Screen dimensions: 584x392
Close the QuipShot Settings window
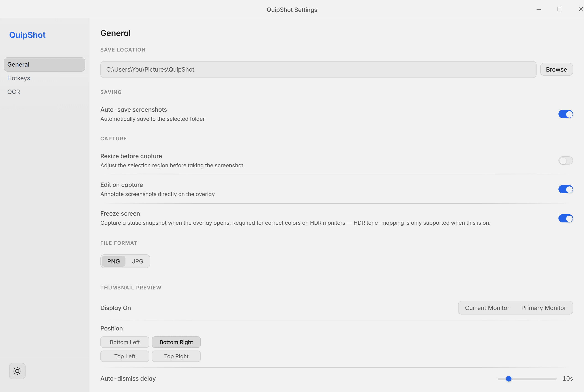coord(581,9)
